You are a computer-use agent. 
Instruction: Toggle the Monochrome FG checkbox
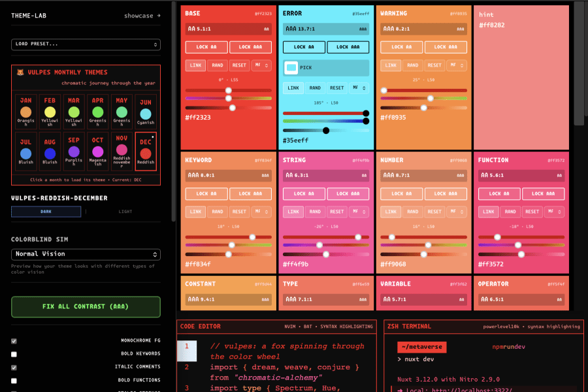(x=14, y=341)
